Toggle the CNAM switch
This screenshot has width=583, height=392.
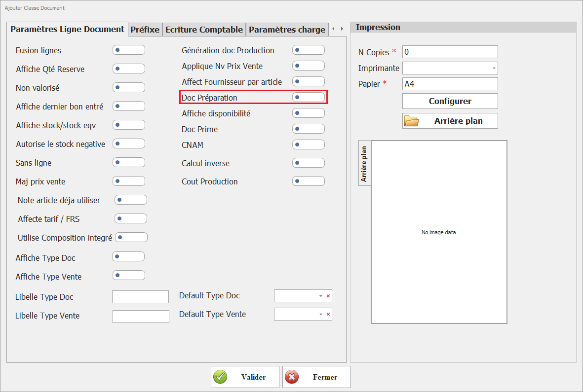coord(308,144)
